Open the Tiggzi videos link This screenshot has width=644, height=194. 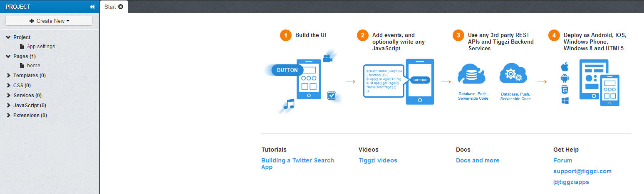(x=378, y=160)
